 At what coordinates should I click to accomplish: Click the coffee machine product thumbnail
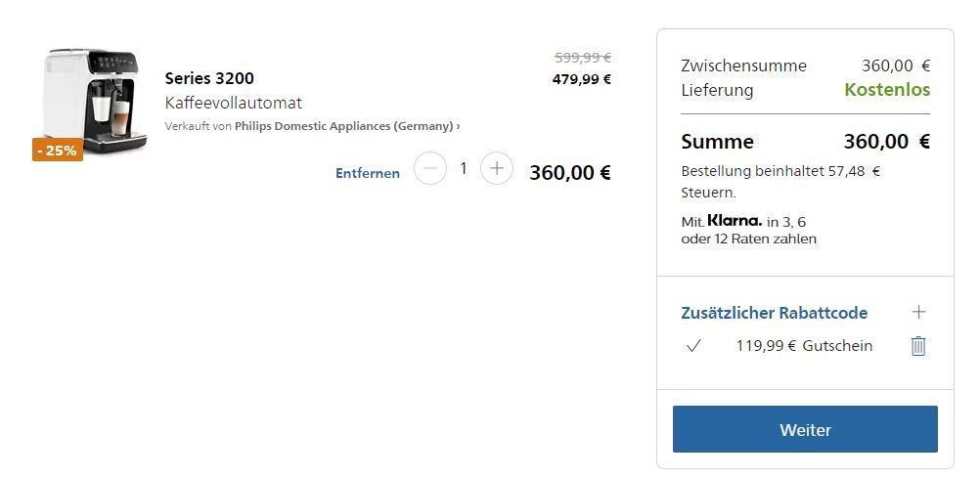[95, 100]
